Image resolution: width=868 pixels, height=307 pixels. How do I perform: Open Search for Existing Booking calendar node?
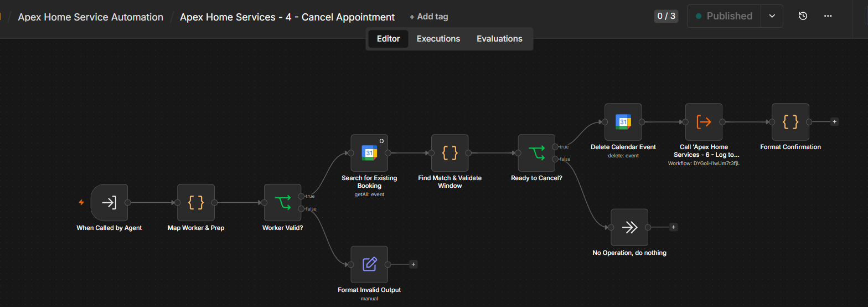[369, 153]
